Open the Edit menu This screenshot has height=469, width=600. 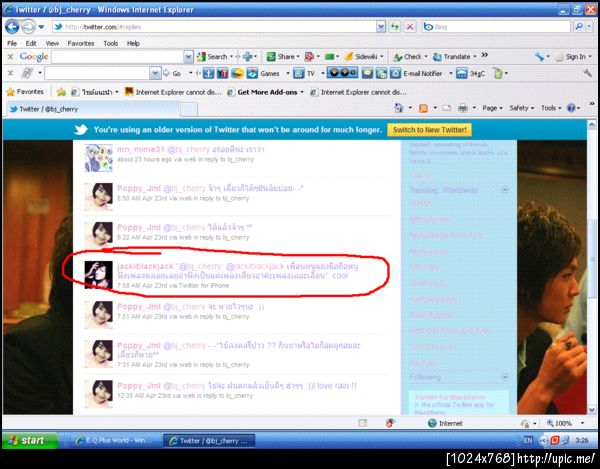[31, 43]
